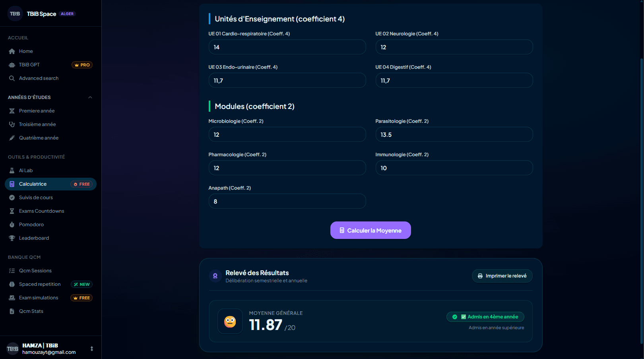Click the TBiB user avatar in footer
This screenshot has height=359, width=644.
click(x=13, y=349)
